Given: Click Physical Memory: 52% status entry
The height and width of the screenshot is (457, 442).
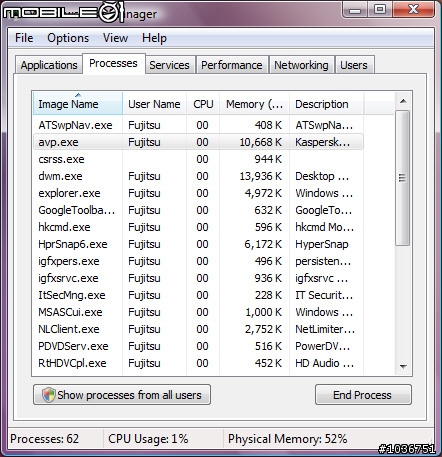Looking at the screenshot, I should 288,439.
